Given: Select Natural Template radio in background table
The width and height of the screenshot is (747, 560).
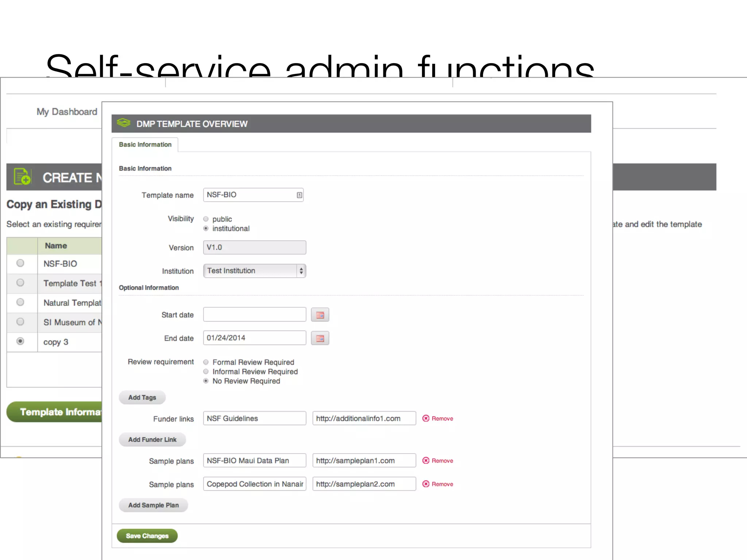Looking at the screenshot, I should point(20,302).
